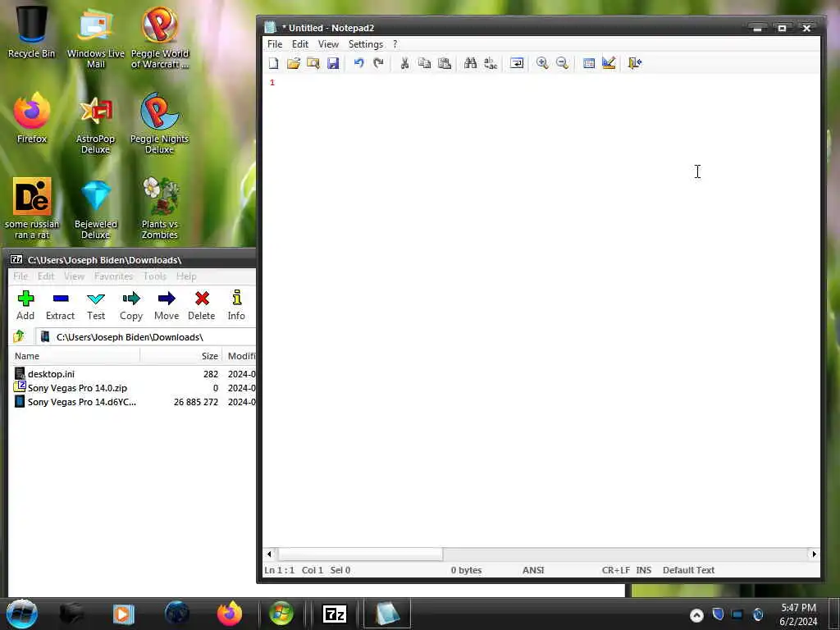Open Notepad2 Settings menu
The image size is (840, 630).
(x=365, y=44)
